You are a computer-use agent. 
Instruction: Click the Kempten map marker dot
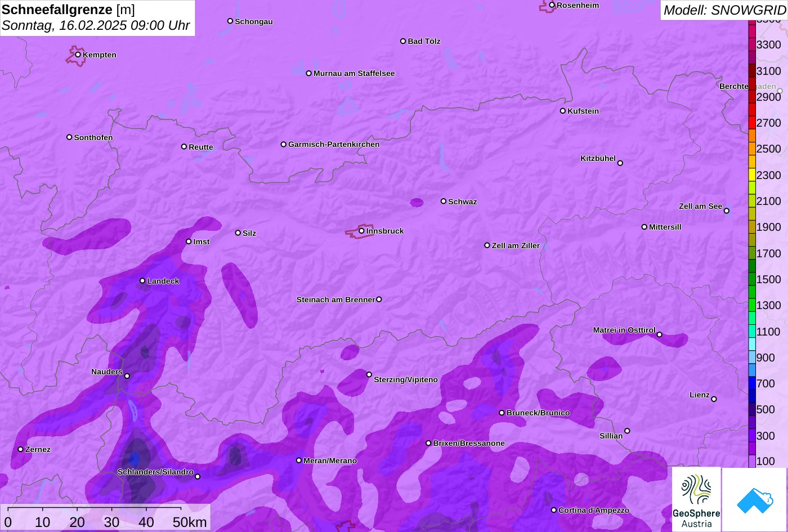coord(78,55)
